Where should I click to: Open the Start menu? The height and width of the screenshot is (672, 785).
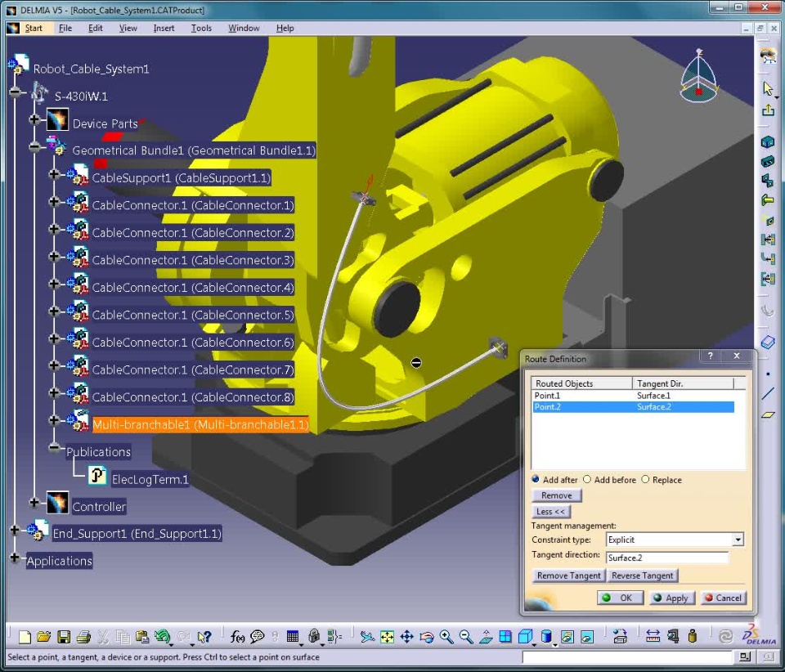tap(34, 28)
